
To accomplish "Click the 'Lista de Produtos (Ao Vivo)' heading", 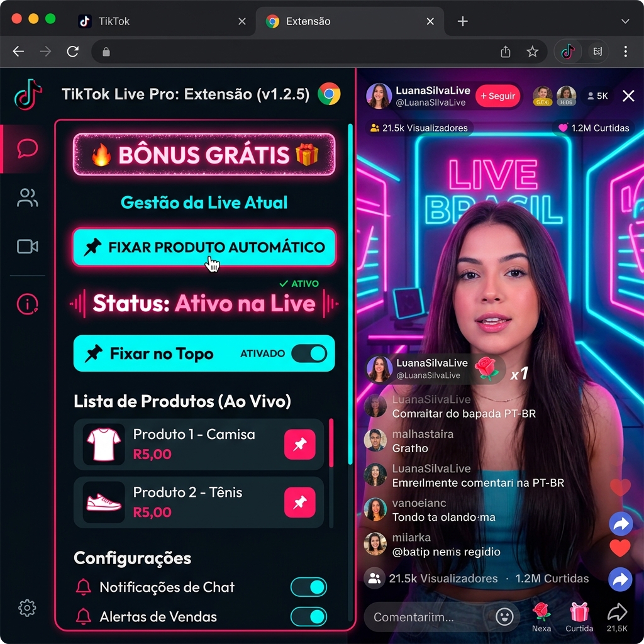I will (182, 401).
